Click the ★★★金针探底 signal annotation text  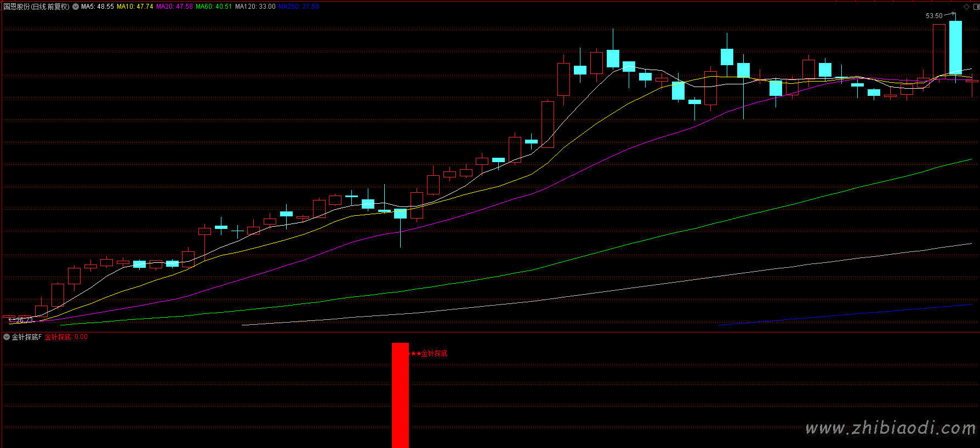[428, 353]
